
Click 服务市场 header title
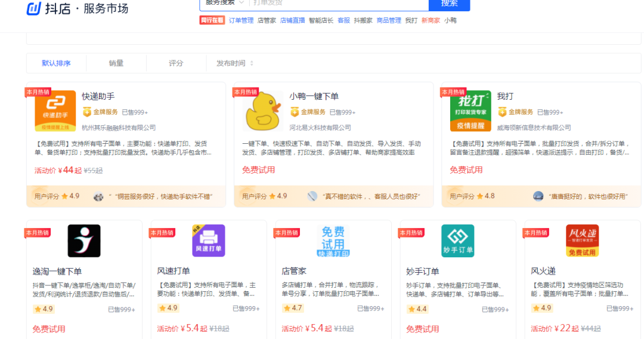[x=106, y=8]
